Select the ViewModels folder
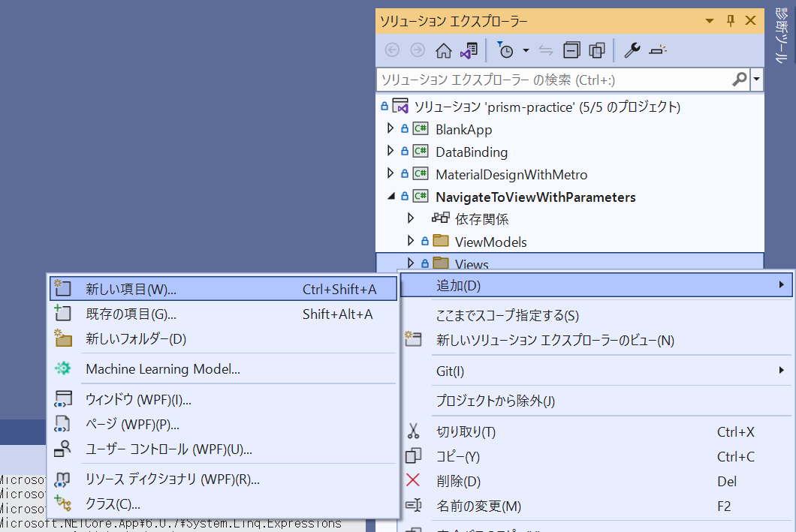This screenshot has height=532, width=796. (x=490, y=242)
